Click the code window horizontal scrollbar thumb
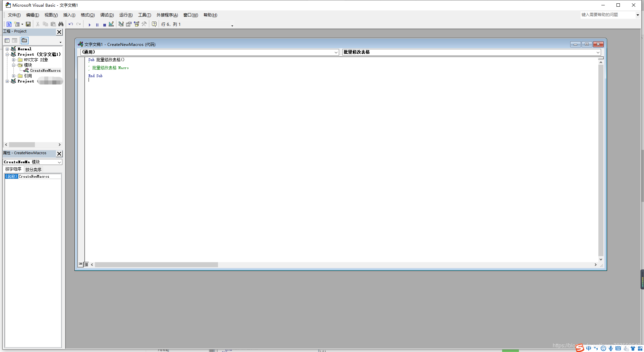The height and width of the screenshot is (352, 644). [x=156, y=265]
